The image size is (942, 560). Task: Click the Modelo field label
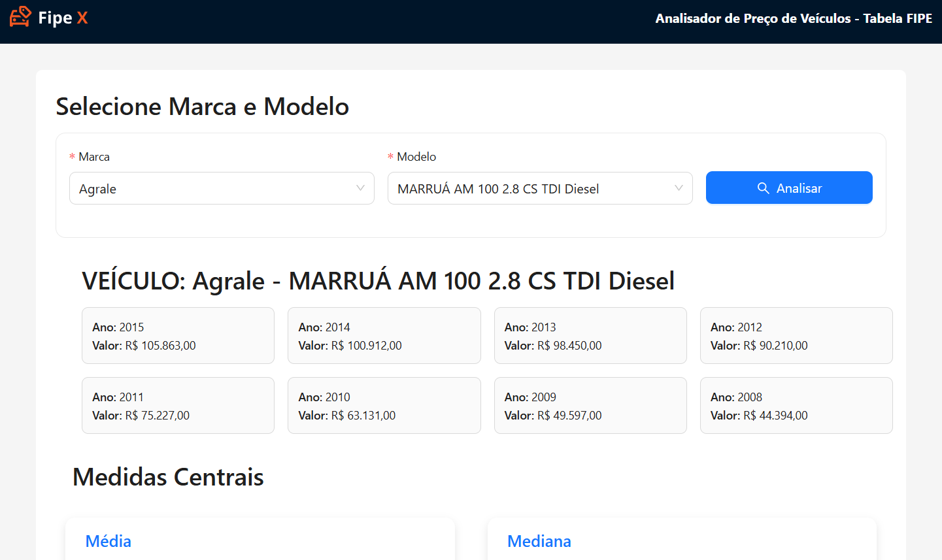click(416, 157)
